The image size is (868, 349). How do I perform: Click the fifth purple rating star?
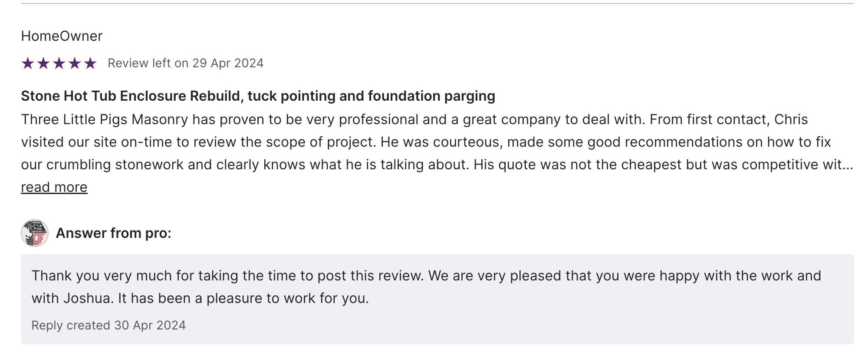tap(90, 63)
